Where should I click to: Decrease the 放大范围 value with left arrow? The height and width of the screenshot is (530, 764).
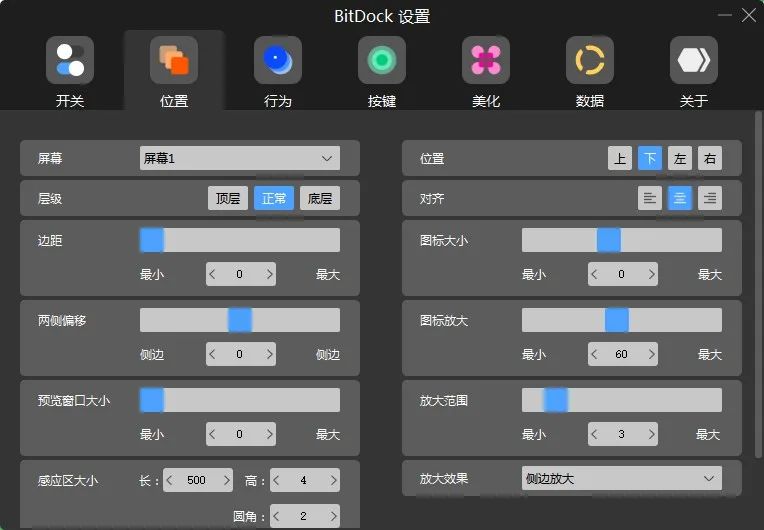tap(595, 434)
